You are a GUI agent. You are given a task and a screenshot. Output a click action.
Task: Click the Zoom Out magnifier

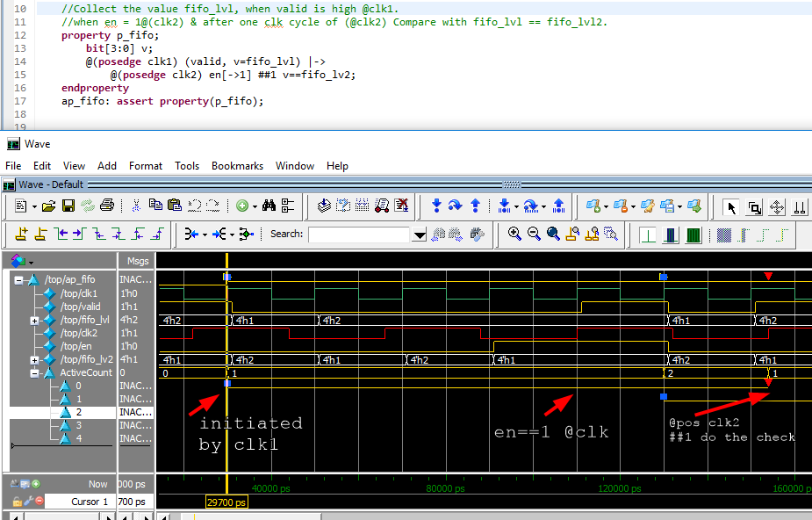pos(534,235)
